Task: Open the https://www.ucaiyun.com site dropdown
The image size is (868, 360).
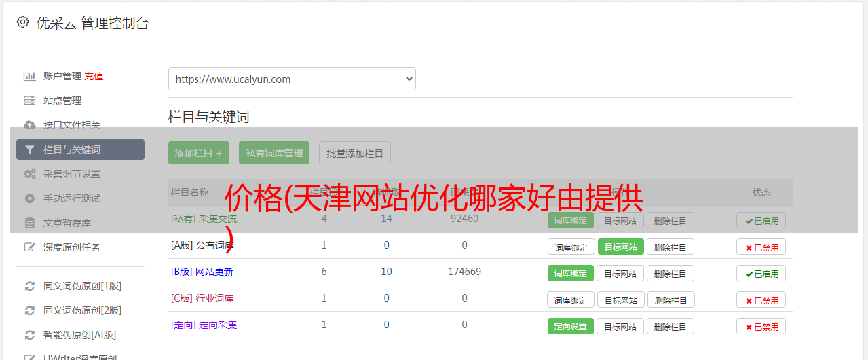Action: point(292,79)
